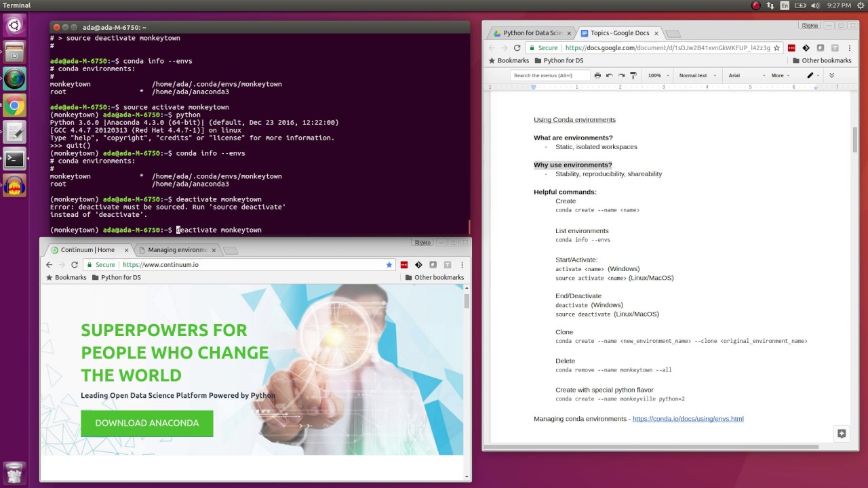Open the editing mode pencil dropdown
The image size is (868, 488).
[812, 75]
